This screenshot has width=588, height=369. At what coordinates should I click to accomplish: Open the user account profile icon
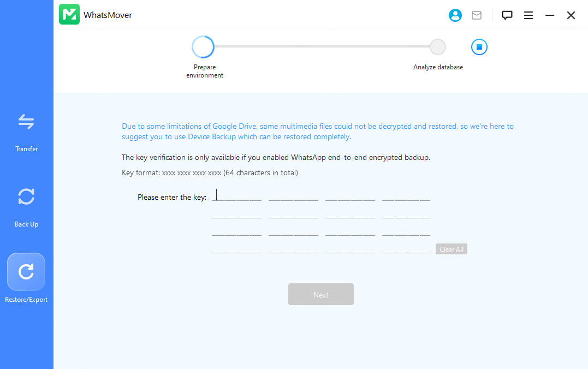pyautogui.click(x=455, y=15)
